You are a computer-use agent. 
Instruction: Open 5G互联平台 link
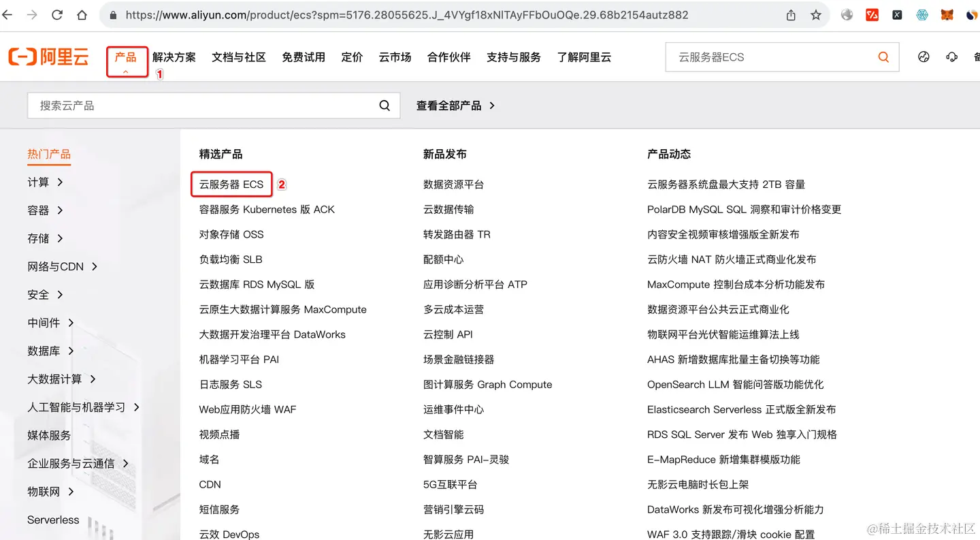450,484
